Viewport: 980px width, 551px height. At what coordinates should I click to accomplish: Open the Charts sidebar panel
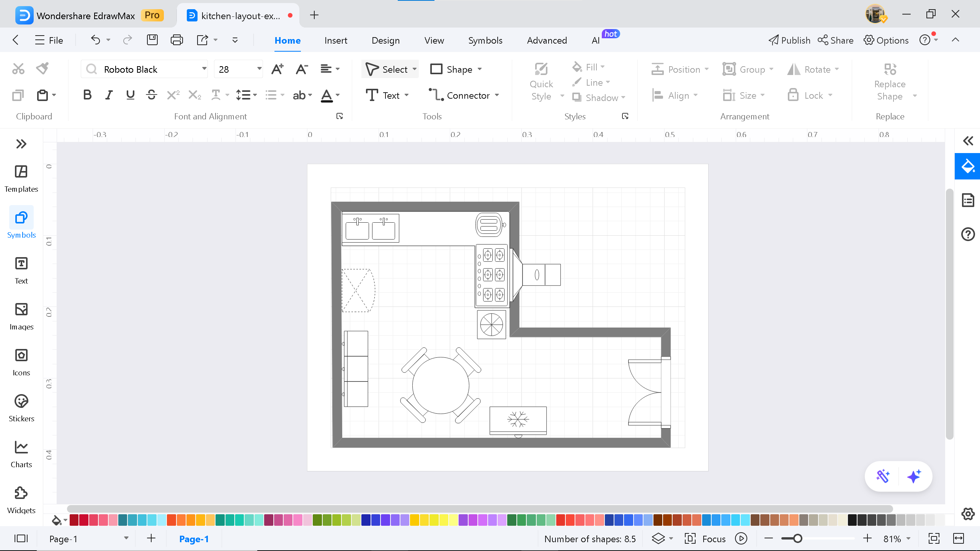pyautogui.click(x=21, y=454)
